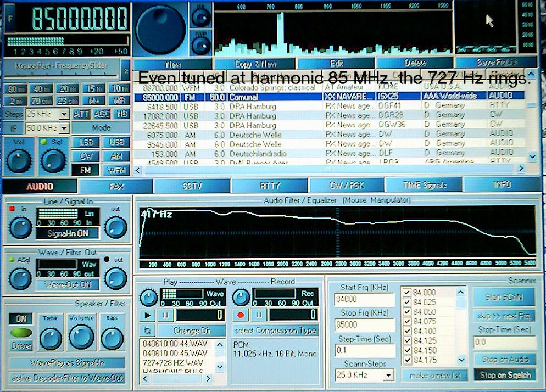
Task: Open the SSTV tab
Action: pyautogui.click(x=192, y=186)
